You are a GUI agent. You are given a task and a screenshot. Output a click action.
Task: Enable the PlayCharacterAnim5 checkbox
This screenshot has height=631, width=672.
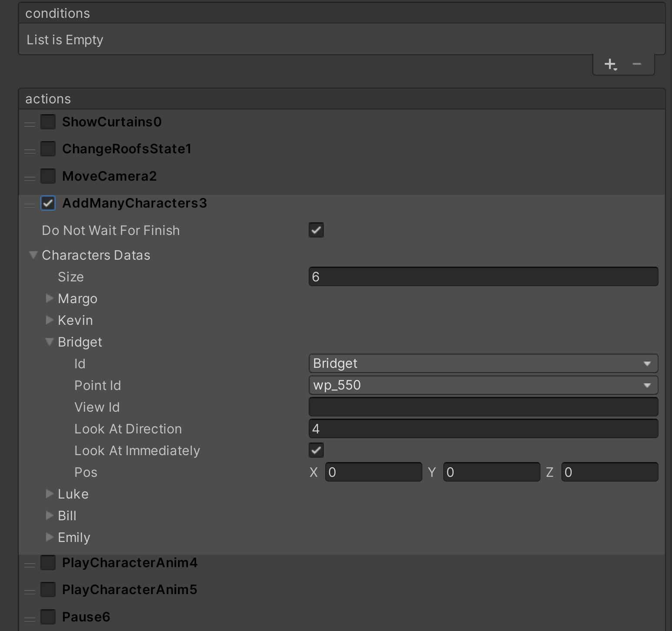coord(48,589)
